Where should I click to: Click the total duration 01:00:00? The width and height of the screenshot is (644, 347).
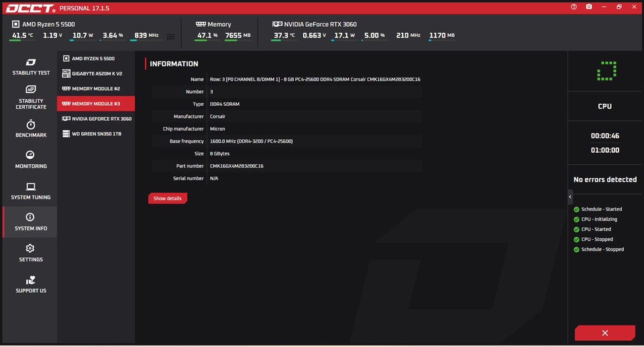pyautogui.click(x=605, y=150)
